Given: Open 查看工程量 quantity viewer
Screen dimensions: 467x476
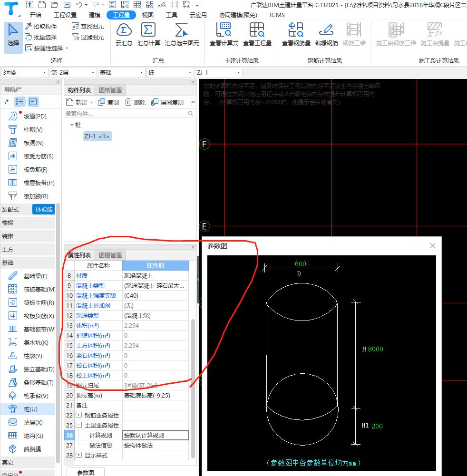Looking at the screenshot, I should click(257, 34).
